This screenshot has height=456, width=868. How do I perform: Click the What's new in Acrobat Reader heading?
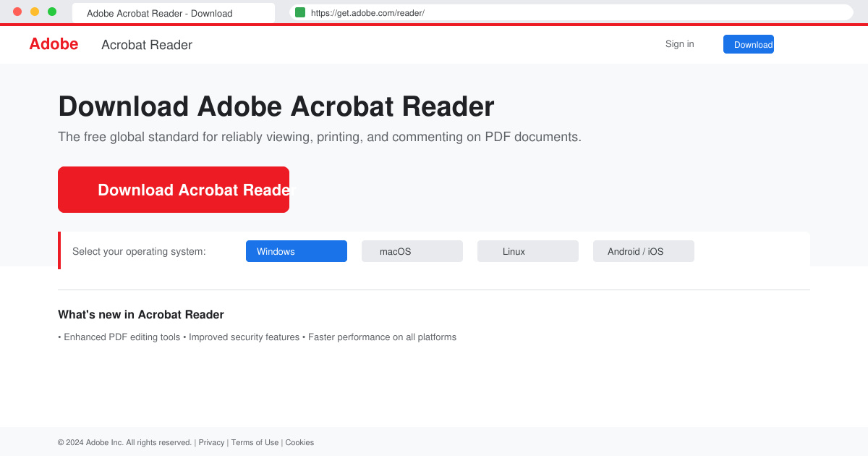point(141,314)
